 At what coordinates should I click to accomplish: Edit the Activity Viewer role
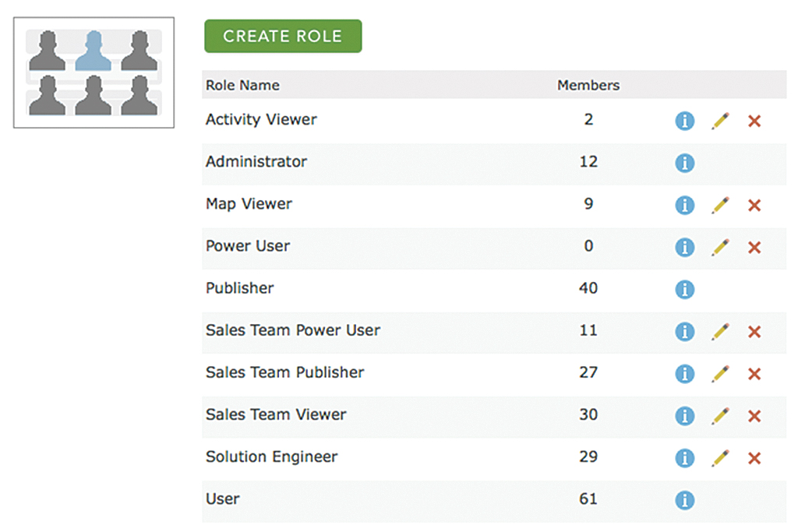(720, 121)
